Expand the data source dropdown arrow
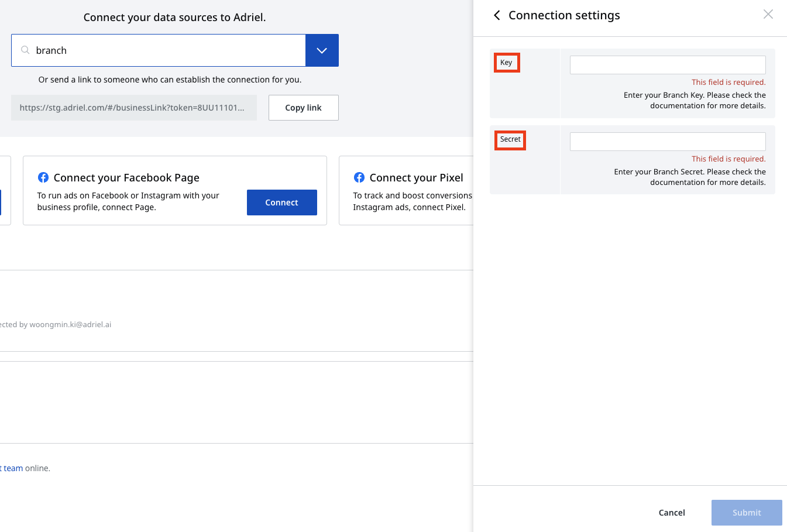This screenshot has height=532, width=787. tap(322, 50)
